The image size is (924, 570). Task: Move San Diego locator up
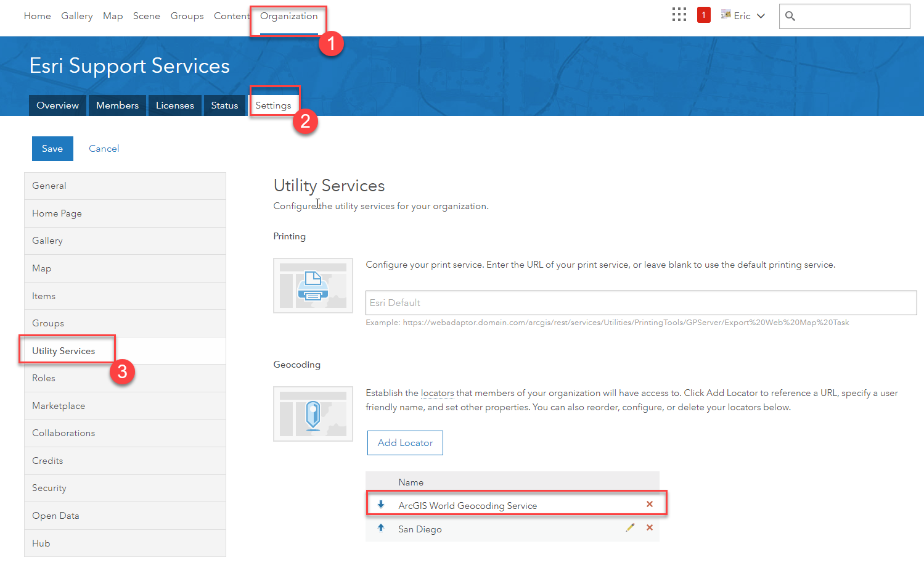click(x=381, y=528)
